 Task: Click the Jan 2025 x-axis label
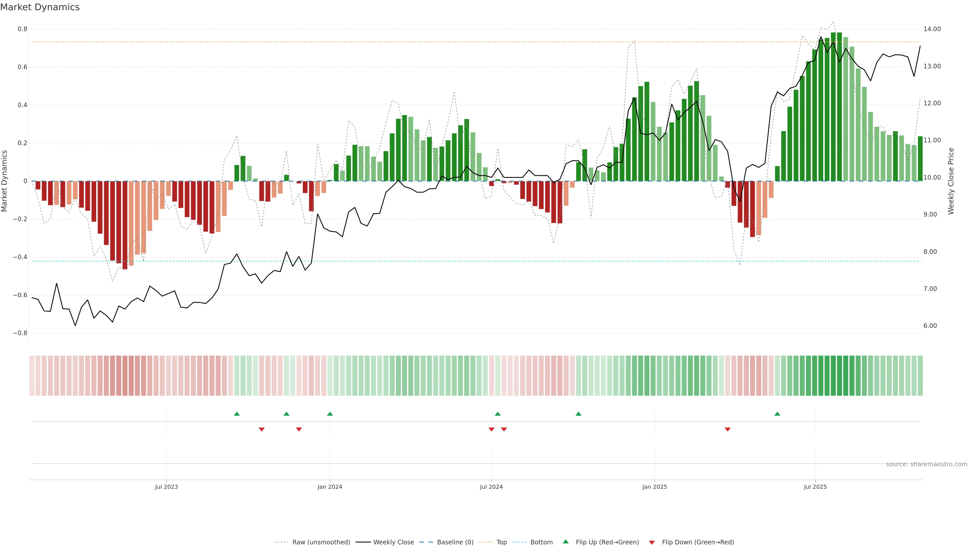coord(654,487)
